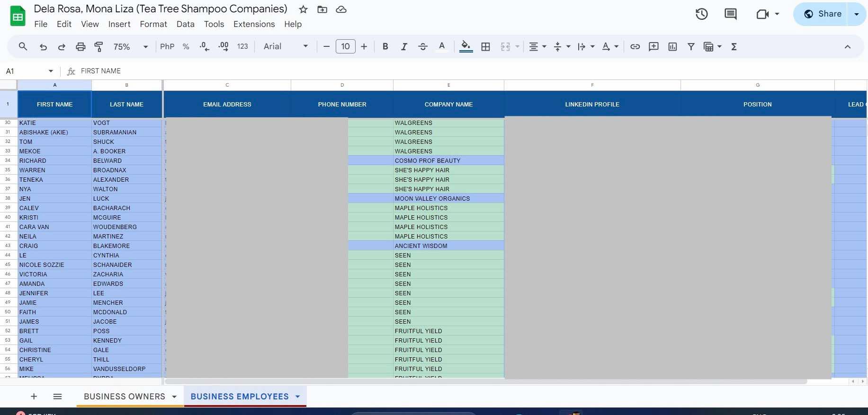Click the Name box showing A1

(29, 71)
